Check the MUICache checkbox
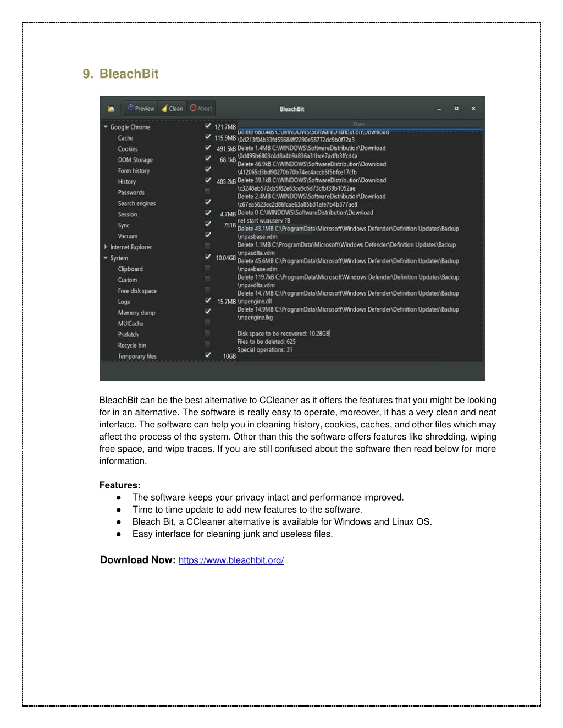The height and width of the screenshot is (728, 563). click(208, 323)
